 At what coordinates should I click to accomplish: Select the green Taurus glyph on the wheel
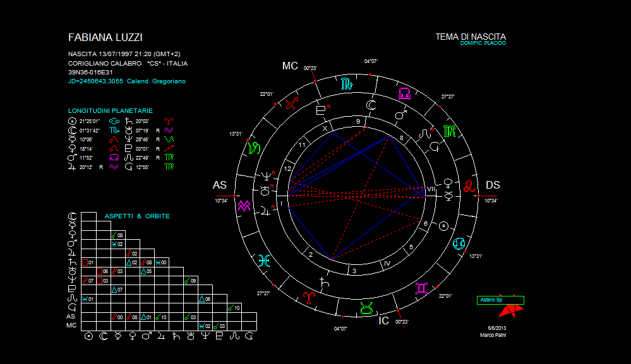pos(366,308)
